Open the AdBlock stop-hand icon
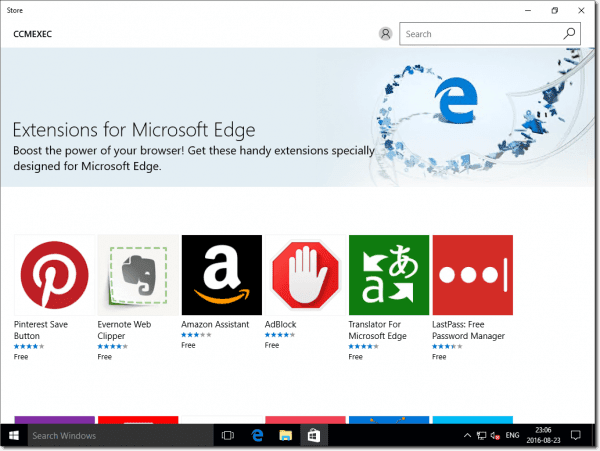This screenshot has width=600, height=451. (305, 275)
